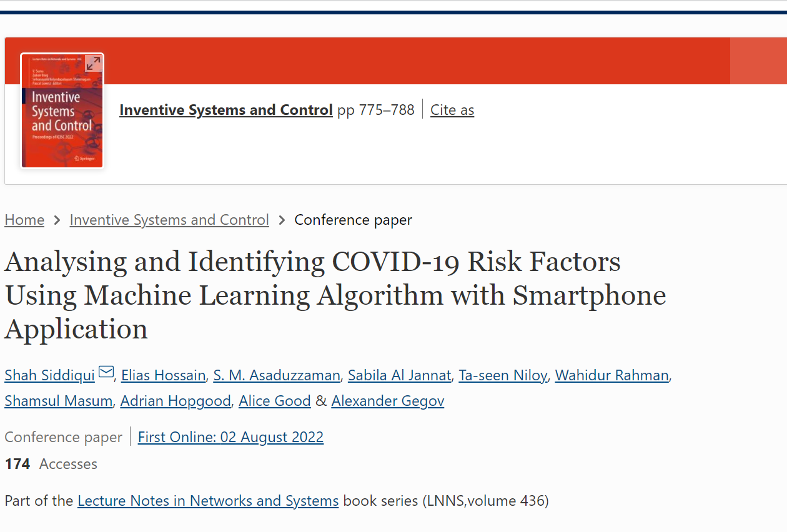This screenshot has width=787, height=532.
Task: Click First Online: 02 August 2022 link
Action: pyautogui.click(x=230, y=437)
